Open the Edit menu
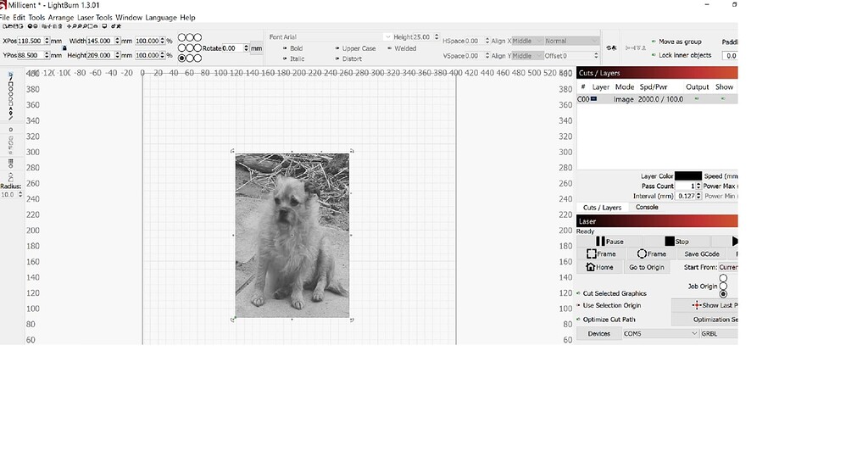Viewport: 868px width, 462px height. (x=19, y=17)
